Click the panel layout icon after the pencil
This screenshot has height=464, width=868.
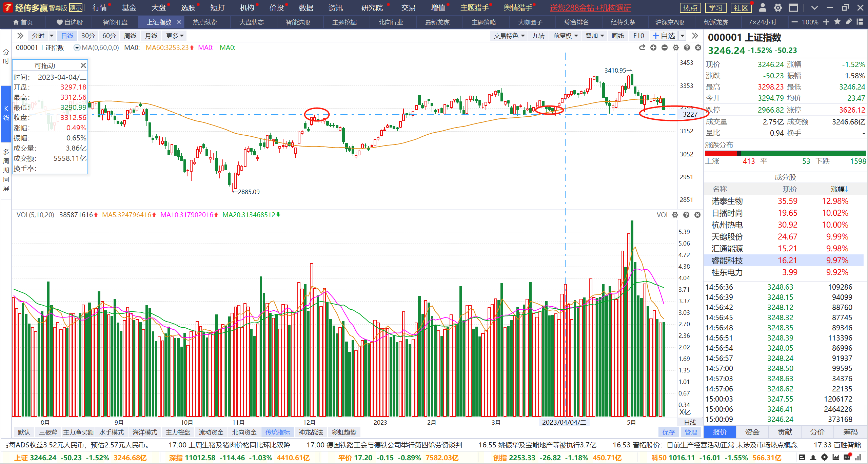click(860, 22)
